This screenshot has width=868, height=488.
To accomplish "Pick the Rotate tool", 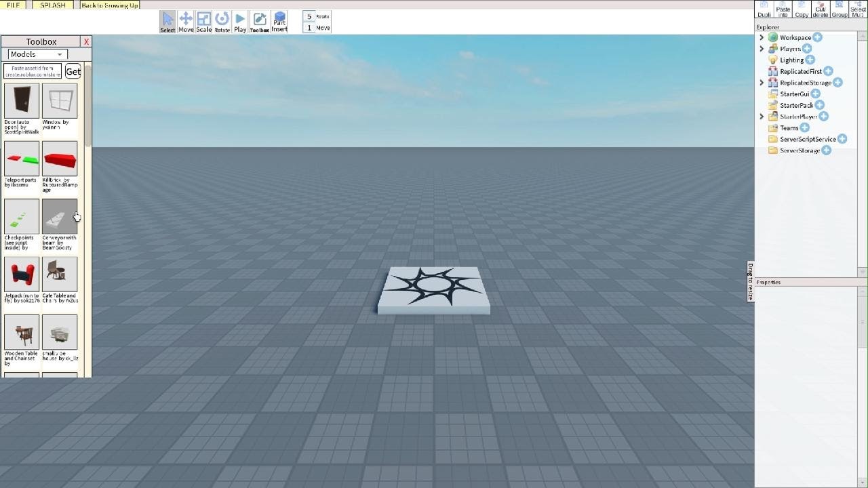I will (x=222, y=22).
